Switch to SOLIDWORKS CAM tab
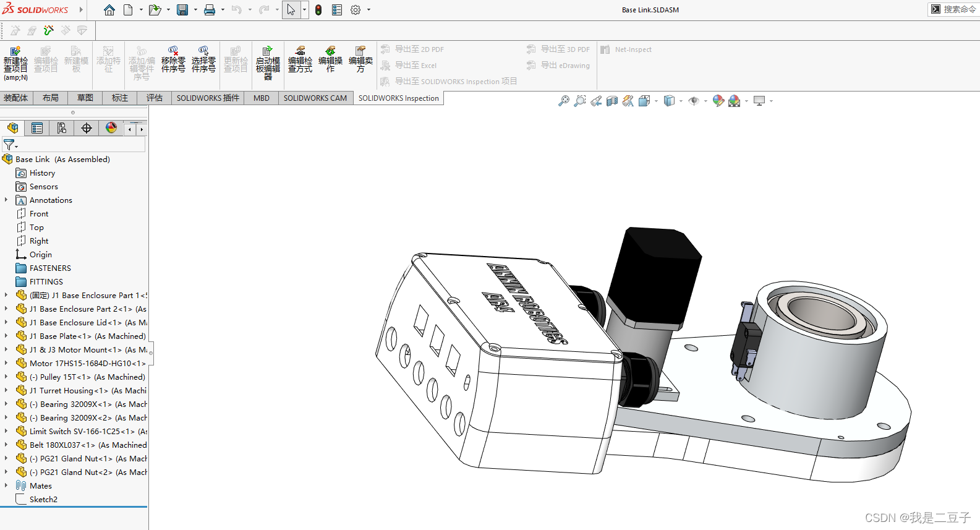The image size is (980, 530). pyautogui.click(x=315, y=98)
